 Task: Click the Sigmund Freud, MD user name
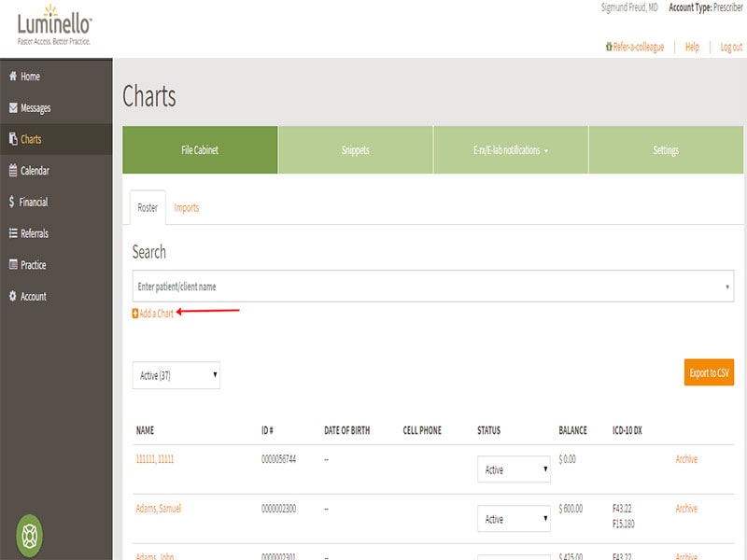click(x=629, y=7)
